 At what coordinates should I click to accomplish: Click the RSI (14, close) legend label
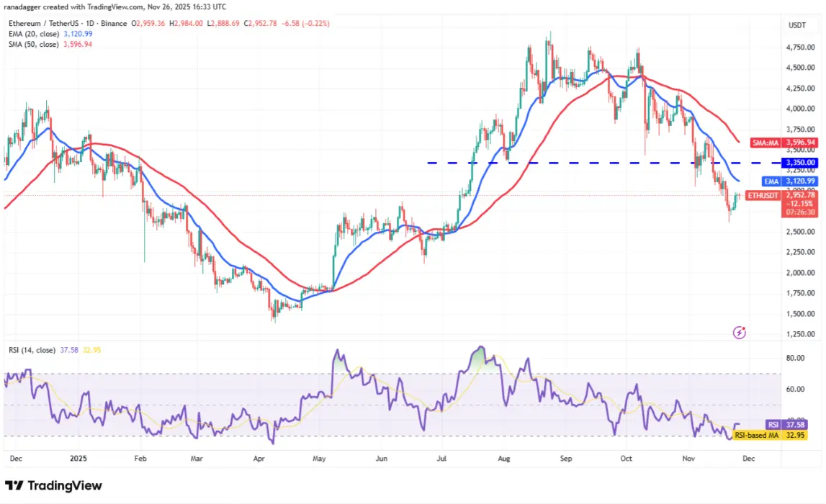pos(32,350)
